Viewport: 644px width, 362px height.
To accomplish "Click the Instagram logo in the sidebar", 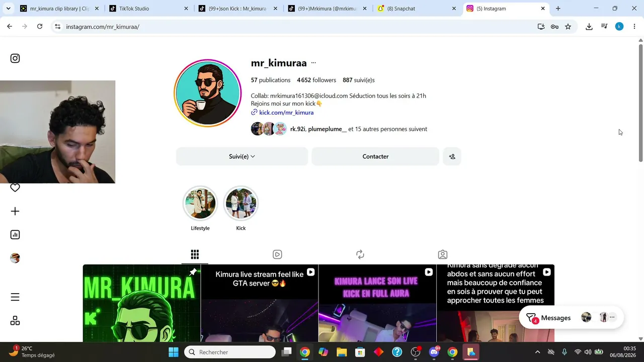I will point(15,58).
